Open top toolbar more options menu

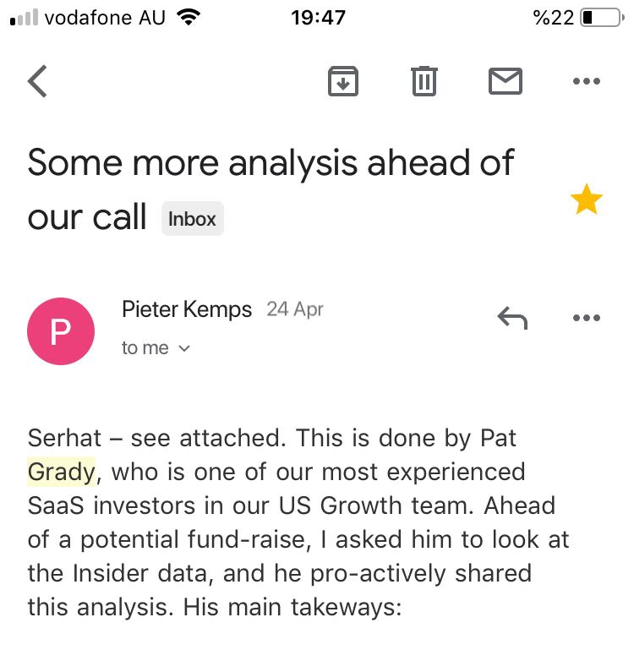(x=586, y=81)
